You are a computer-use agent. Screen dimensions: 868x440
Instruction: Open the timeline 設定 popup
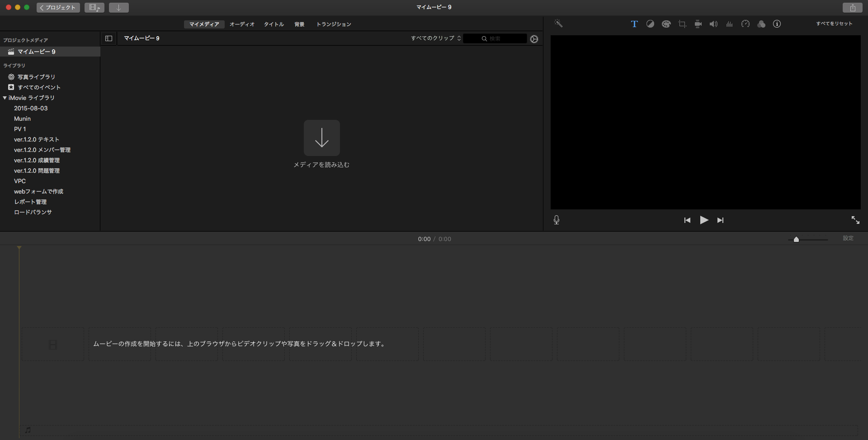coord(848,238)
